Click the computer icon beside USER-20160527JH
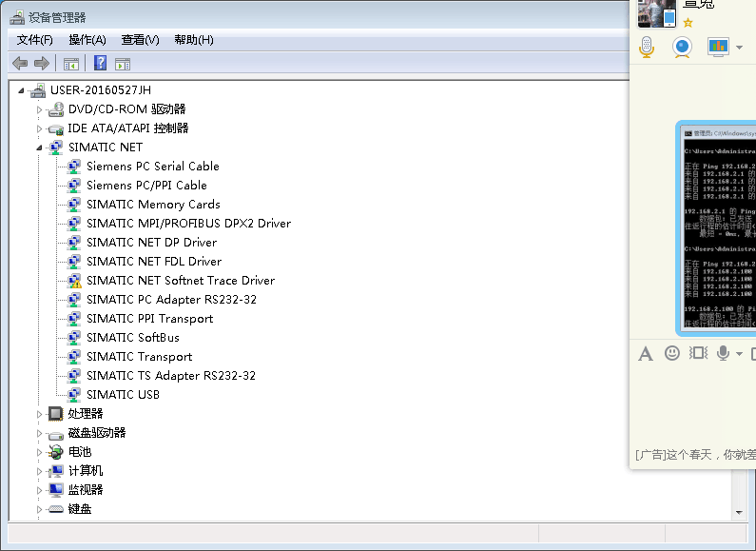 [38, 90]
